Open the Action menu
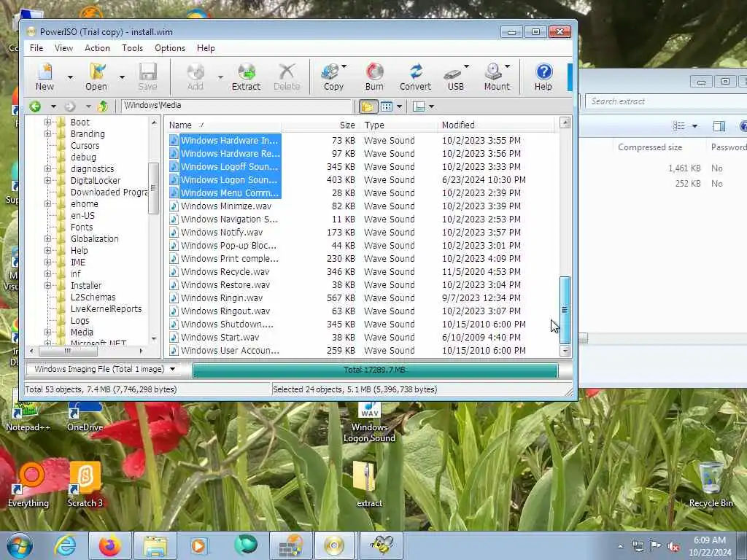Viewport: 747px width, 560px height. [97, 48]
